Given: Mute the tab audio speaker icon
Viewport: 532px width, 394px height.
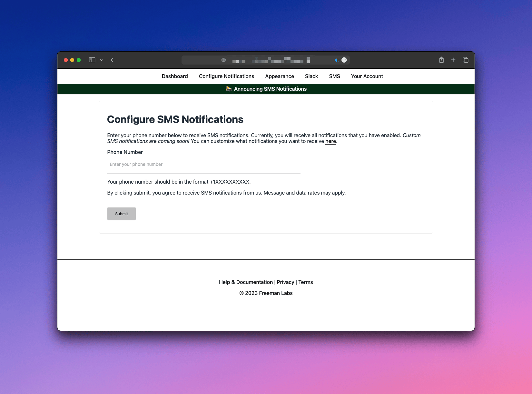Looking at the screenshot, I should [x=336, y=60].
